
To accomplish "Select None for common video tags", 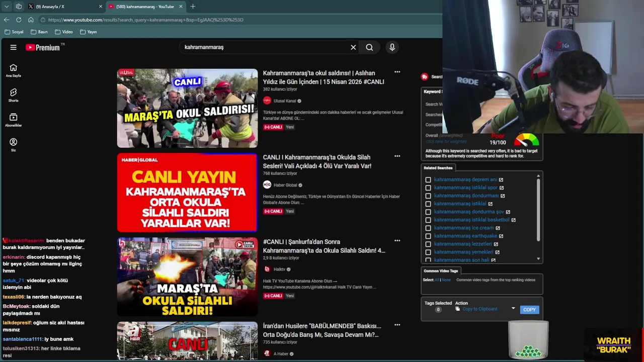I will (x=446, y=280).
